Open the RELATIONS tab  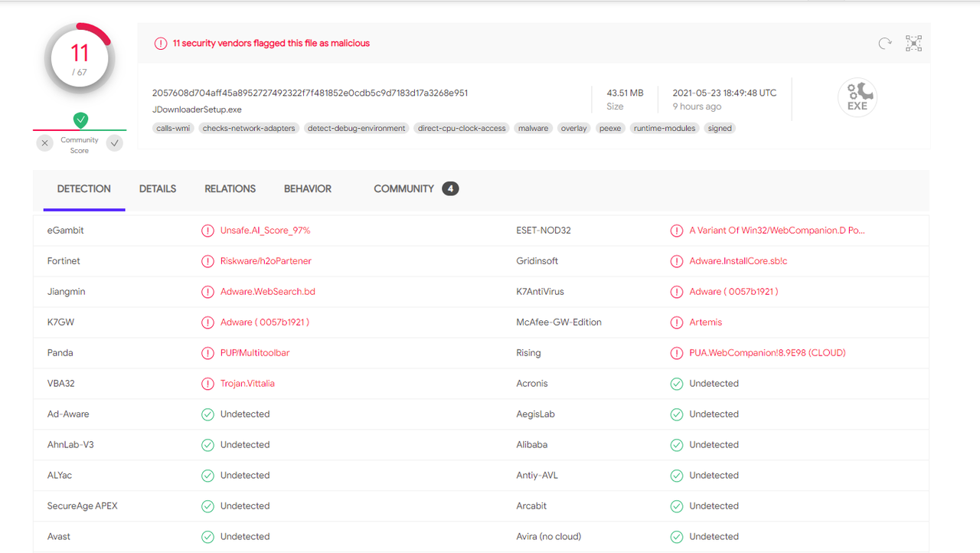[230, 188]
